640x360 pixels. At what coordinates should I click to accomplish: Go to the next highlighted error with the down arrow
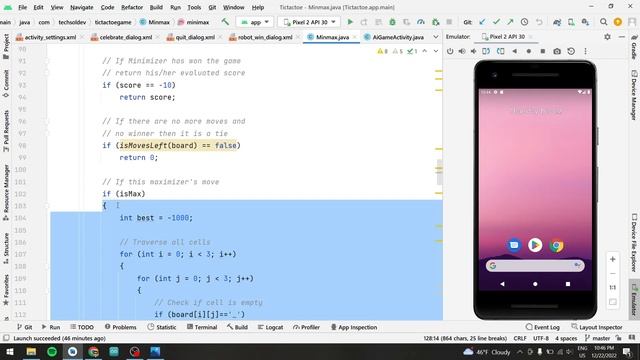pos(436,51)
